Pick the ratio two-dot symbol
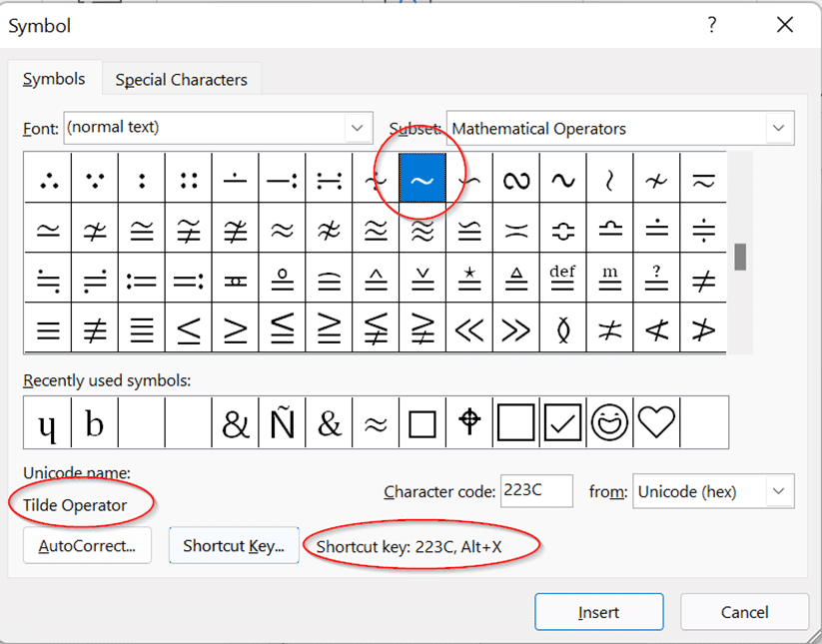822x644 pixels. click(142, 178)
